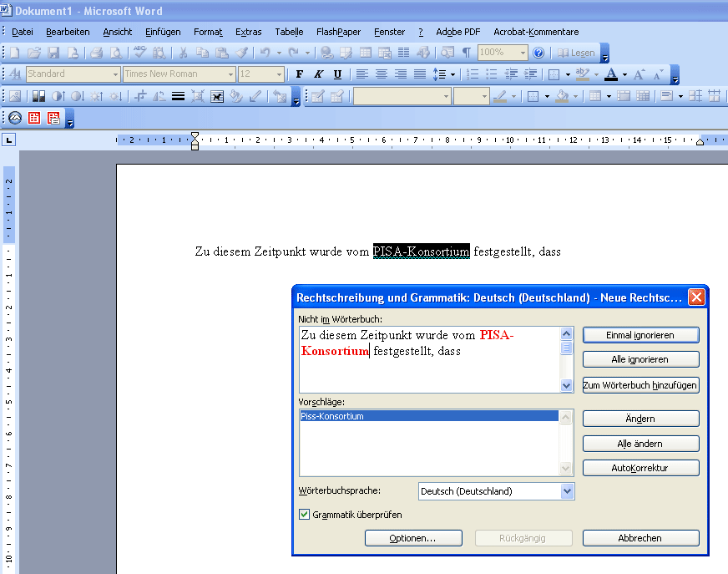Toggle italic formatting (K button)
The height and width of the screenshot is (574, 728).
pos(318,74)
